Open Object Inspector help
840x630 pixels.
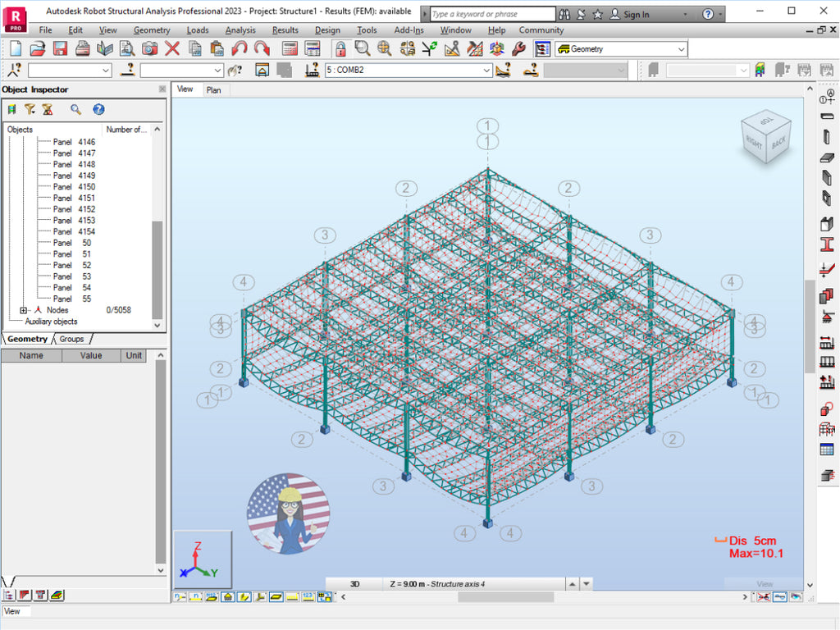pyautogui.click(x=98, y=108)
